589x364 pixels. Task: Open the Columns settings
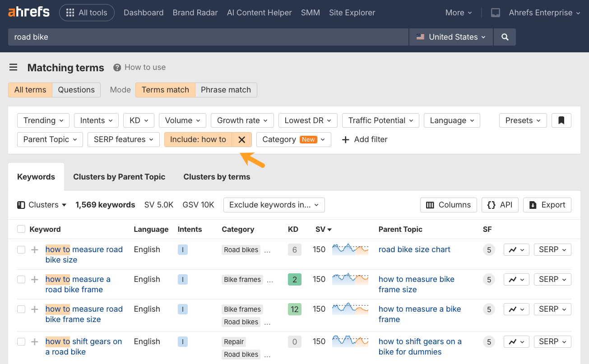(448, 205)
